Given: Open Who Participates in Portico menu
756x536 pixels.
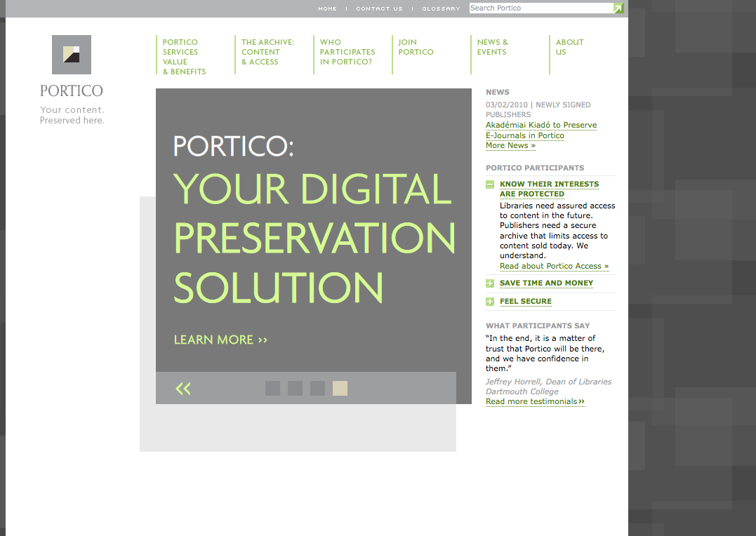Looking at the screenshot, I should (x=347, y=52).
